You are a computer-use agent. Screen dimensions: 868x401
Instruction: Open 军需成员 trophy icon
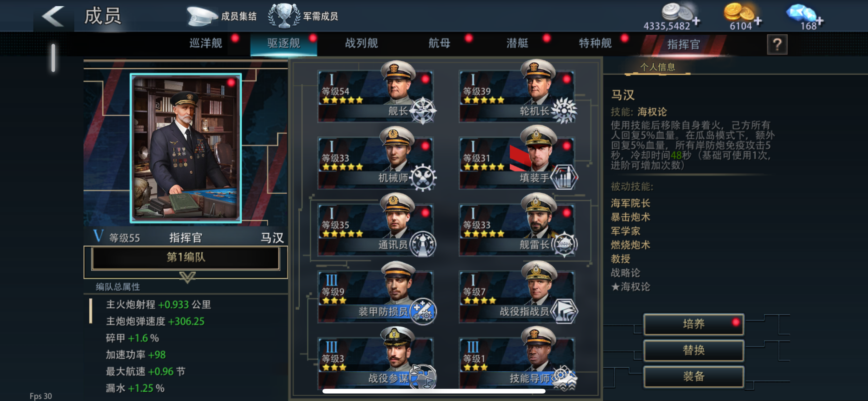tap(284, 16)
